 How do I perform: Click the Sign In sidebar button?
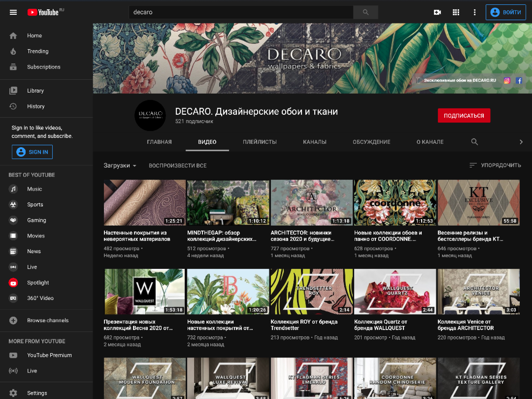[x=32, y=152]
